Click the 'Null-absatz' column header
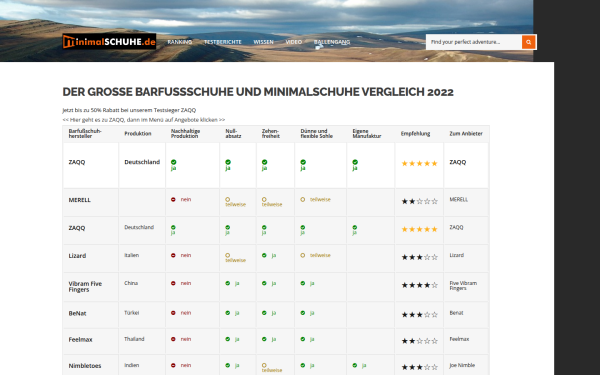Viewport: 600px width, 375px height. (233, 134)
